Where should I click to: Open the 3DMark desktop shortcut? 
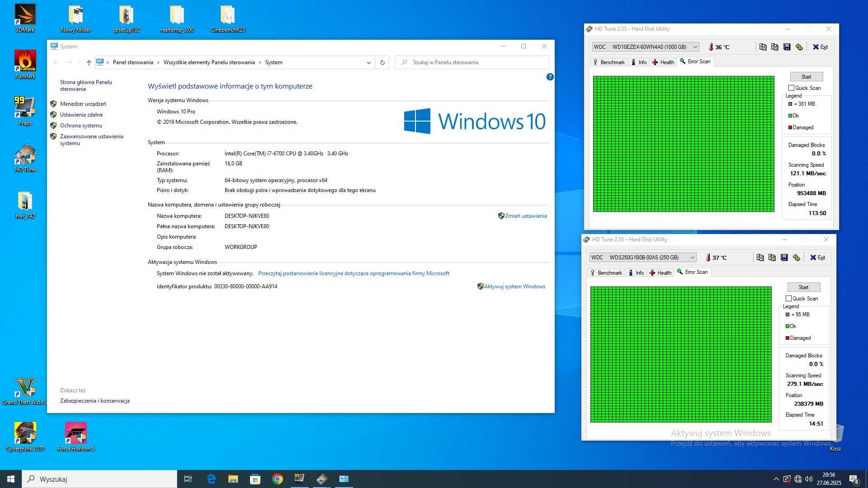click(x=25, y=19)
